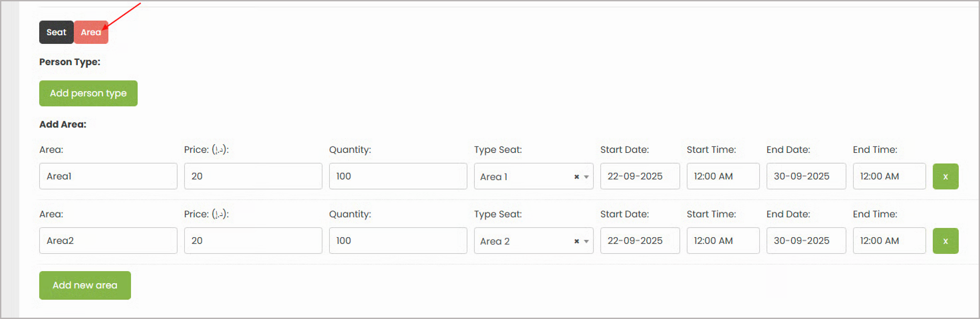This screenshot has height=319, width=980.
Task: Clear the Area 2 Type Seat selection
Action: point(576,241)
